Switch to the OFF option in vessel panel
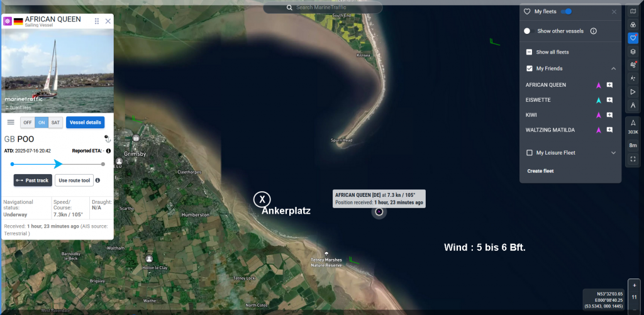Screen dimensions: 644x315 click(x=28, y=123)
